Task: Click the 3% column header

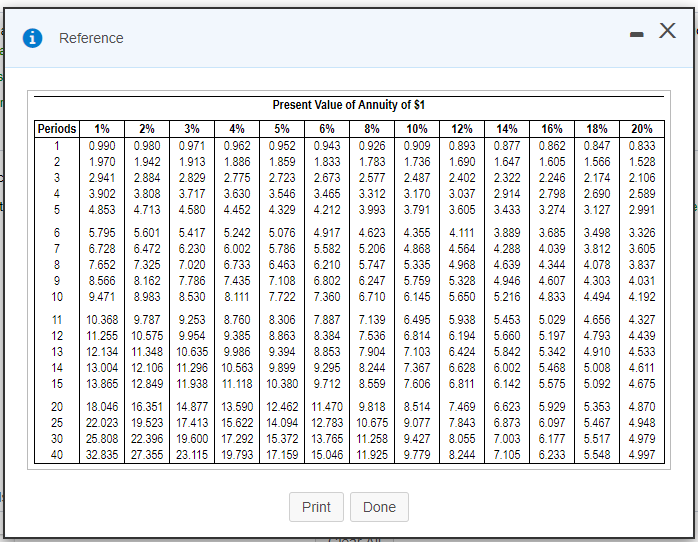Action: point(192,129)
